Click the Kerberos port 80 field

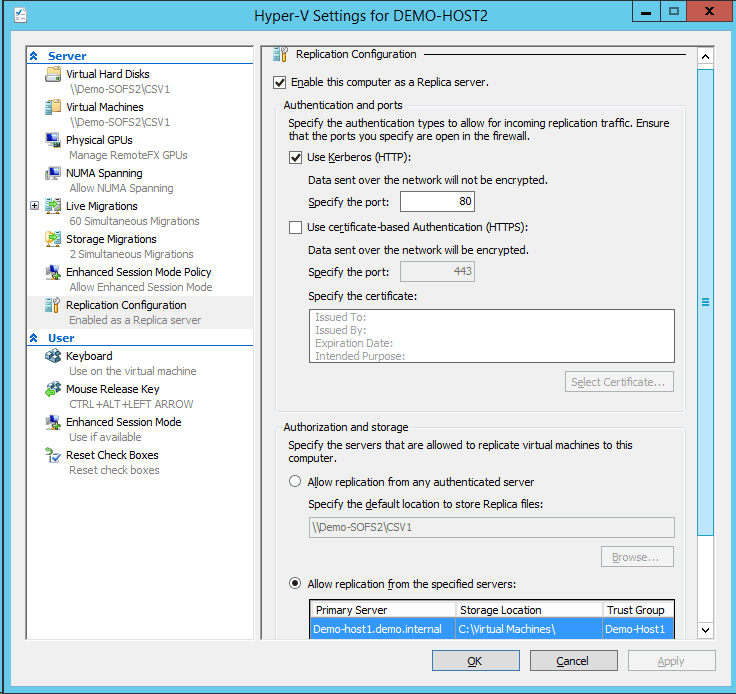click(437, 201)
